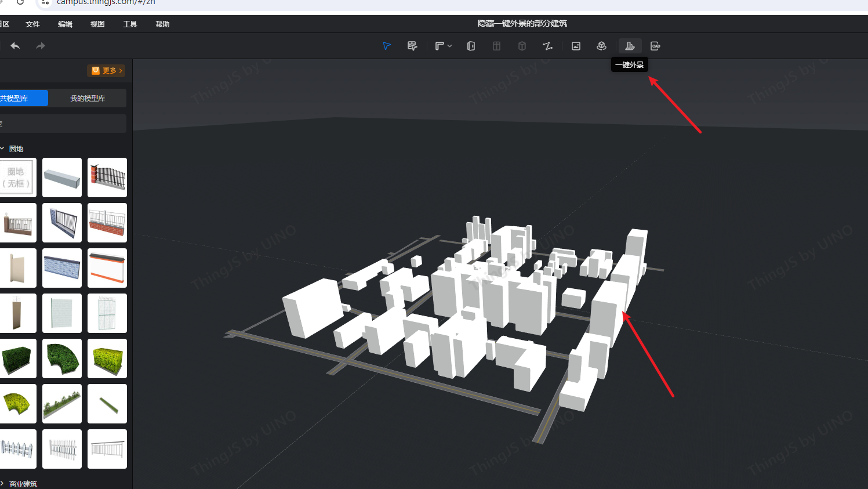The width and height of the screenshot is (868, 489).
Task: Open the 视图 menu
Action: 97,24
